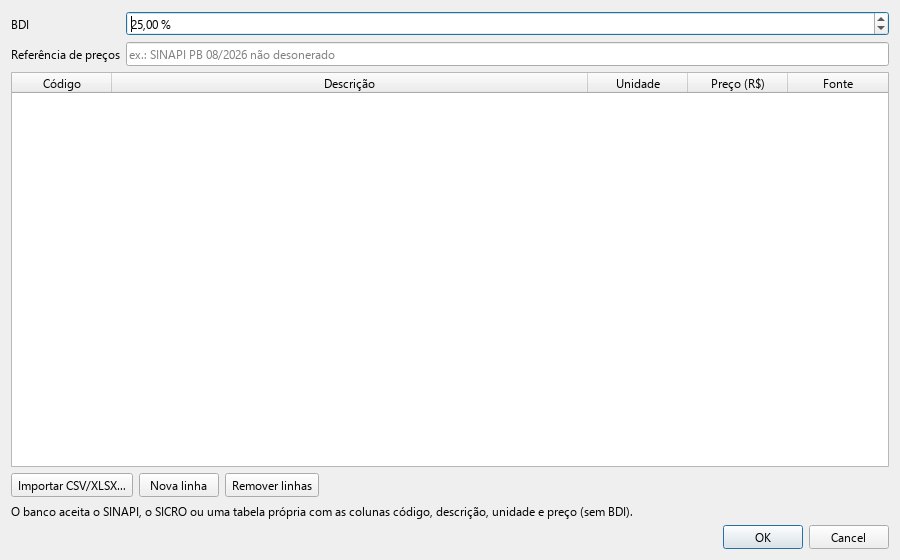
Task: Click the Referência de preços label
Action: tap(65, 55)
